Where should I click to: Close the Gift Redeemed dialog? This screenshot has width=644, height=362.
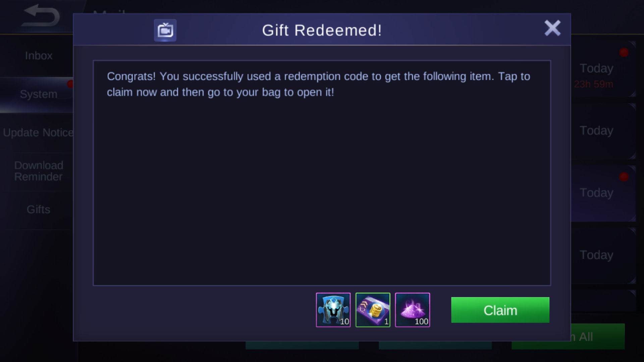click(552, 28)
